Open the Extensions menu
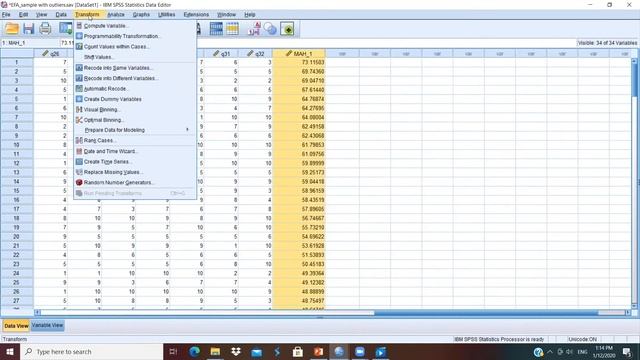Viewport: 640px width, 360px height. point(196,14)
